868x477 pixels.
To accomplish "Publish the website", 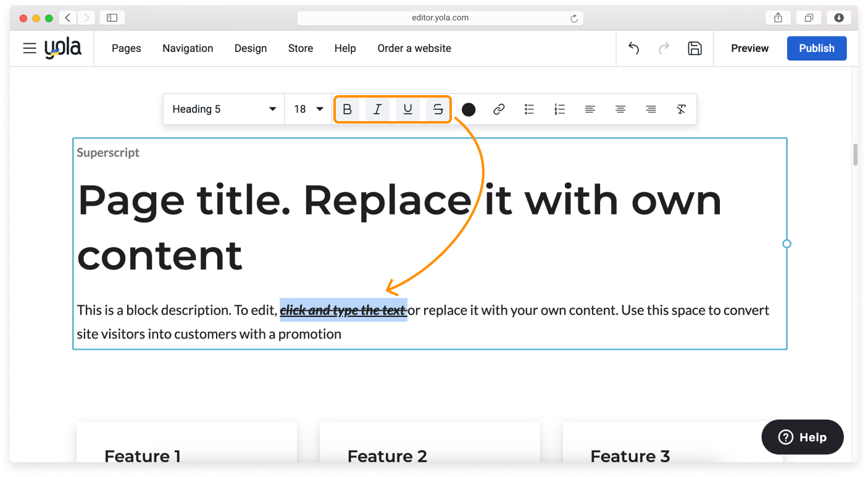I will (x=816, y=48).
